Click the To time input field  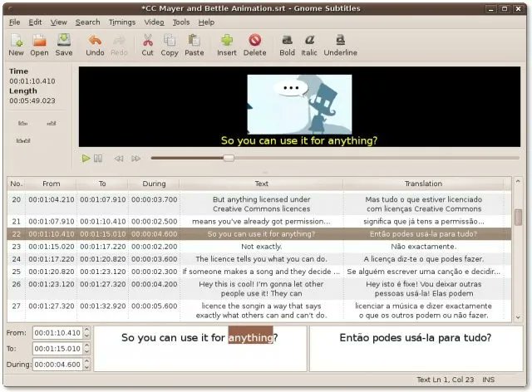pyautogui.click(x=57, y=349)
